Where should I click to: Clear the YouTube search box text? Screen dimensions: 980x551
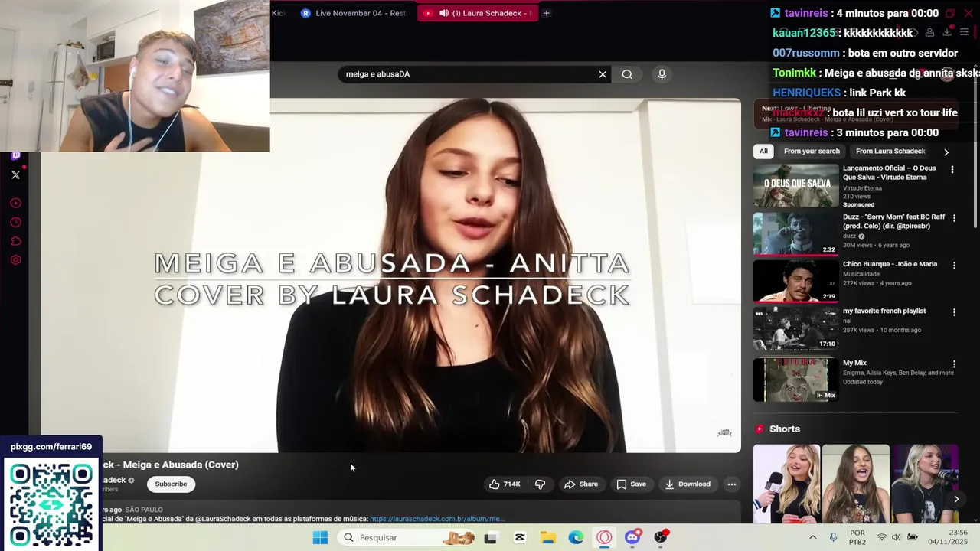603,74
